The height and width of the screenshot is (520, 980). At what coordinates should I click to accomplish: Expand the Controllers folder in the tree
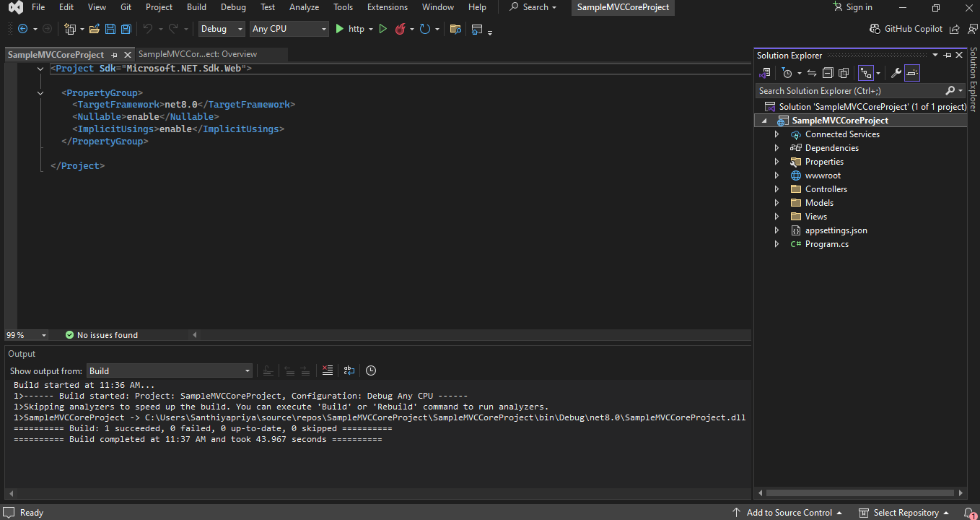[x=776, y=189]
